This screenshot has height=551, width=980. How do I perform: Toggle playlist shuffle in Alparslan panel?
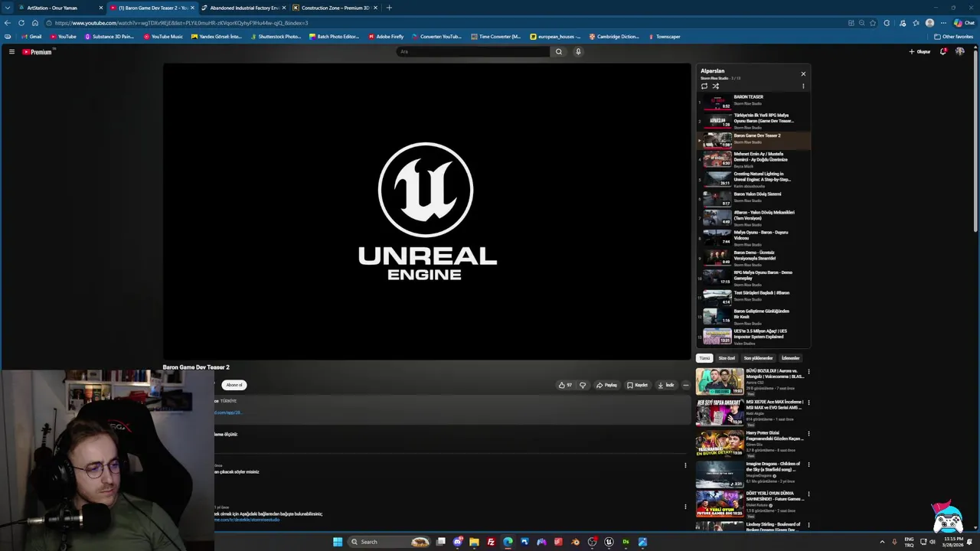pos(716,86)
